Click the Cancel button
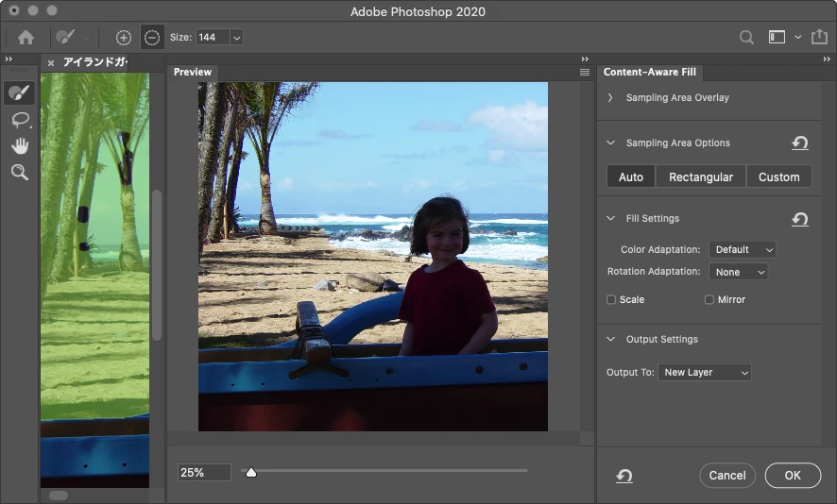 [x=727, y=475]
